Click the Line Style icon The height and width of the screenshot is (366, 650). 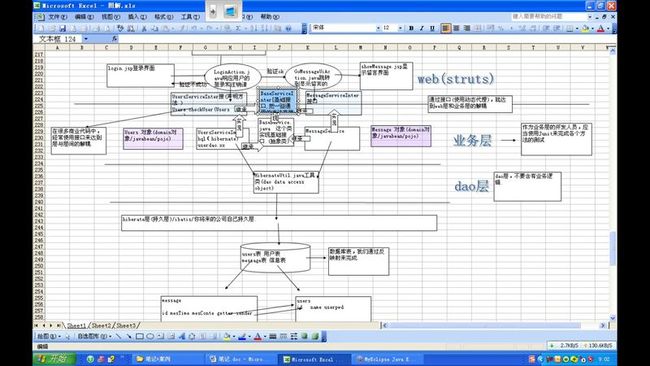[273, 336]
